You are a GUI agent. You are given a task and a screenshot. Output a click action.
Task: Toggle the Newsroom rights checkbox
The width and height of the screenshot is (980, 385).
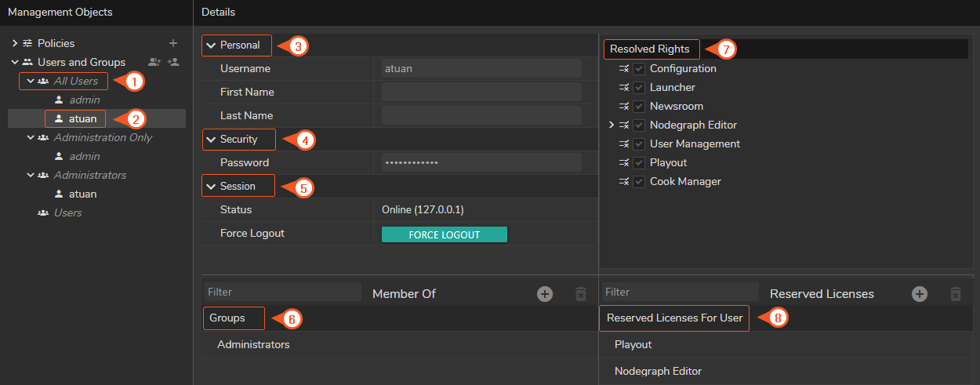[x=639, y=107]
